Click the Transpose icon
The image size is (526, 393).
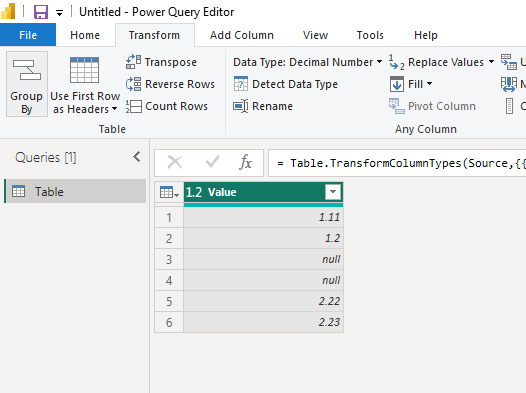click(x=133, y=62)
